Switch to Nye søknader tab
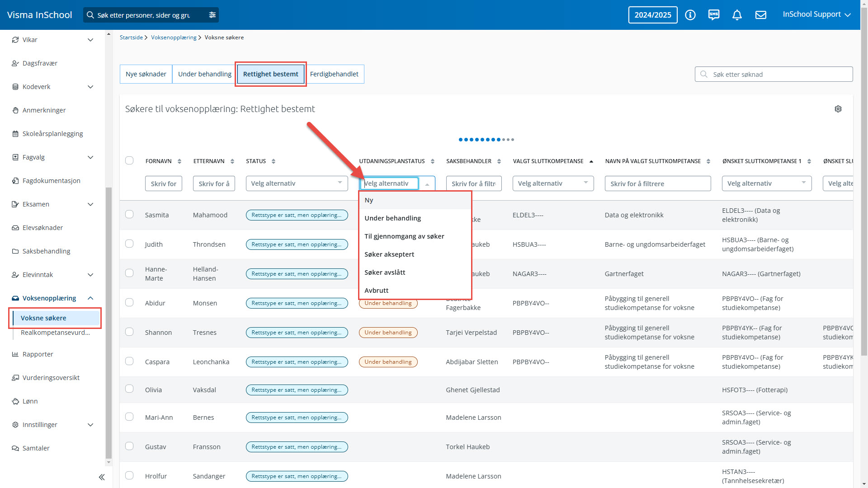Image resolution: width=868 pixels, height=488 pixels. click(146, 74)
